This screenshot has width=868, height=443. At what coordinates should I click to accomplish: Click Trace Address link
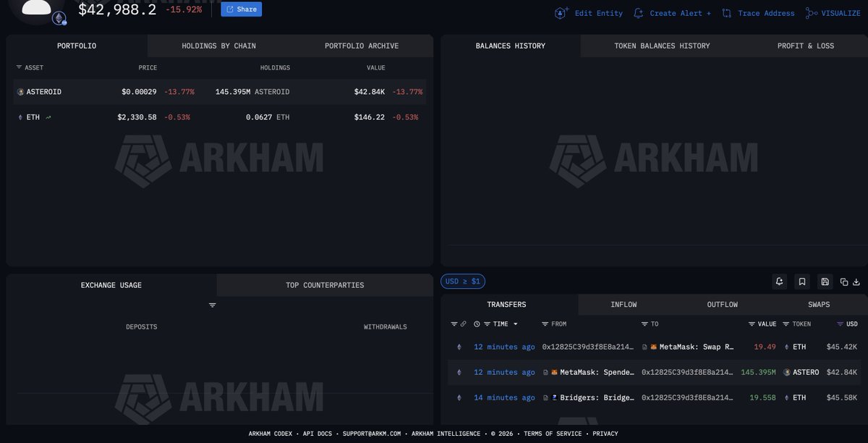(758, 13)
